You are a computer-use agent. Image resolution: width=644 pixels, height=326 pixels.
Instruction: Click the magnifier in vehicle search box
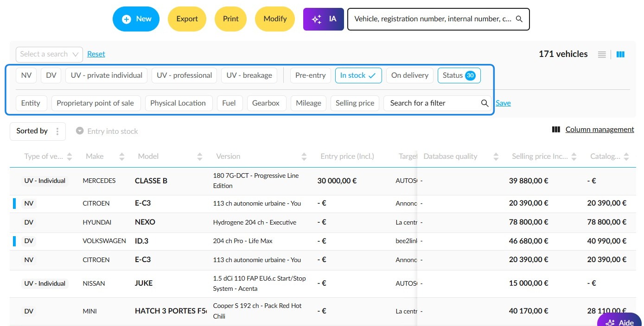point(519,19)
